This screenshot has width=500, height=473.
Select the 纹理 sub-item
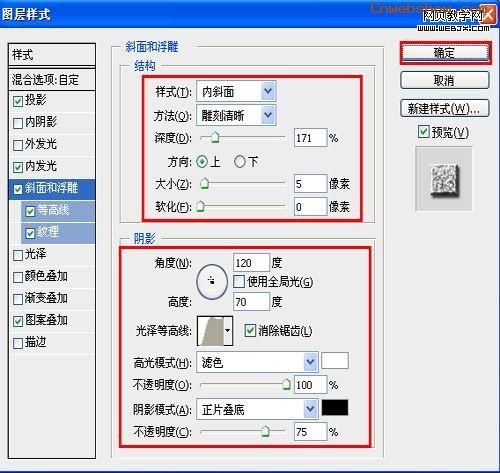tap(58, 232)
